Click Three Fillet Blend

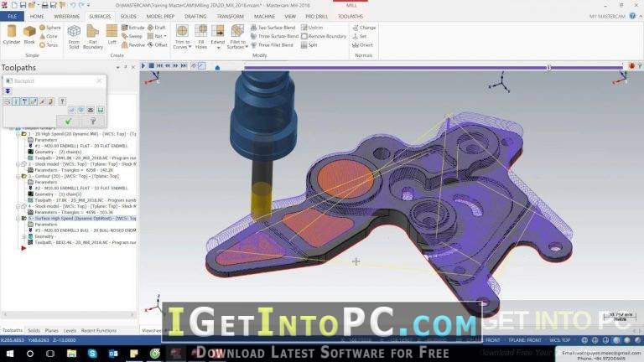click(x=272, y=44)
